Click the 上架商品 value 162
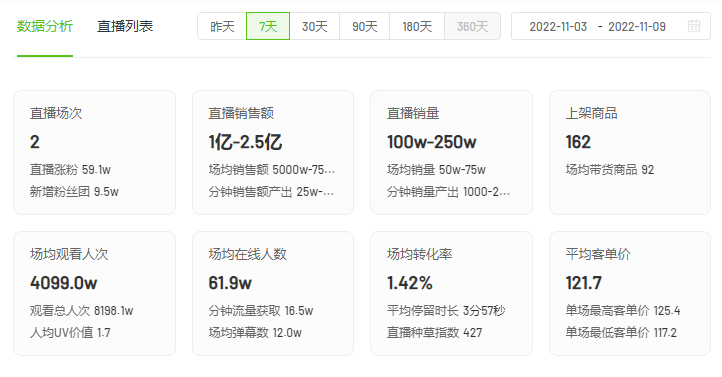The image size is (722, 377). pyautogui.click(x=578, y=142)
